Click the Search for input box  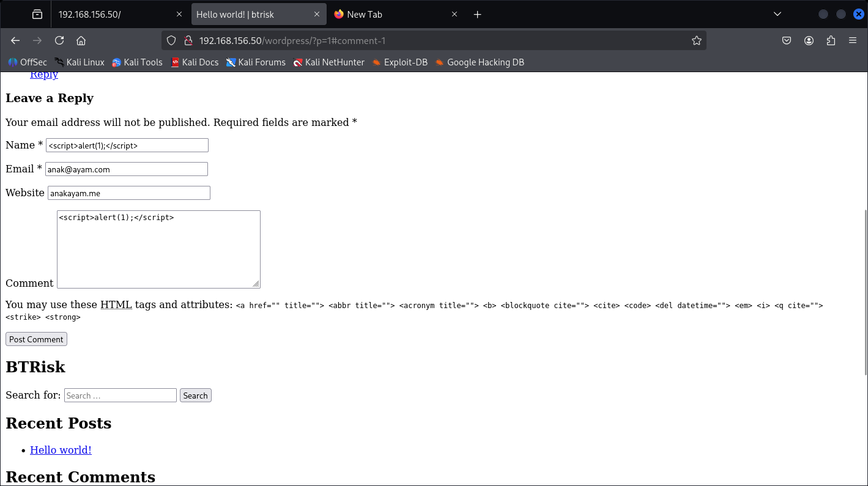[121, 396]
